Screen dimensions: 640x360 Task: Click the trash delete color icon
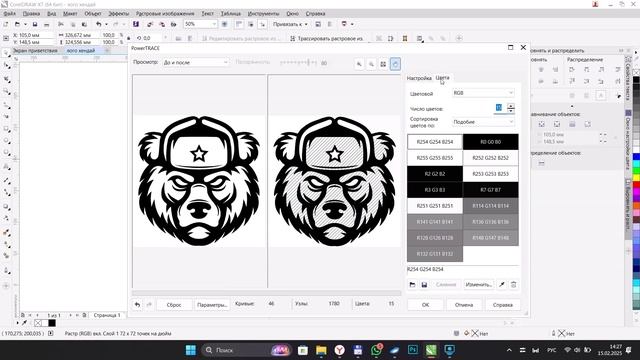(513, 284)
